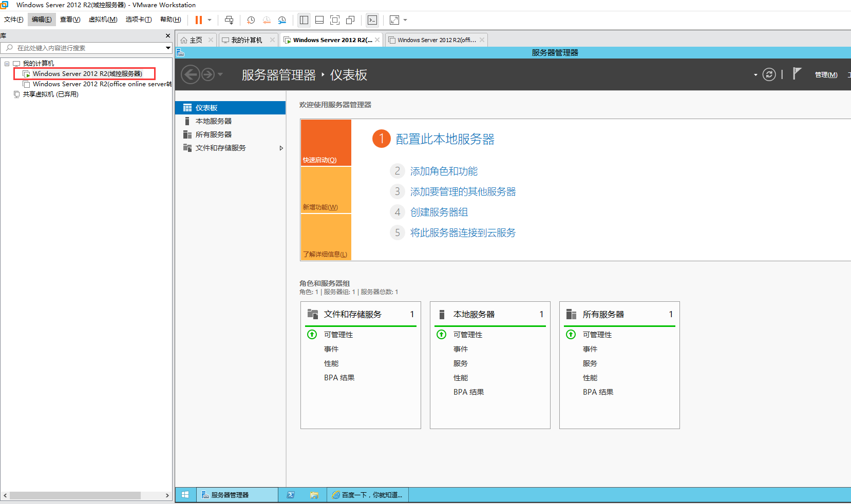
Task: Toggle the library sidebar view icon
Action: point(304,20)
